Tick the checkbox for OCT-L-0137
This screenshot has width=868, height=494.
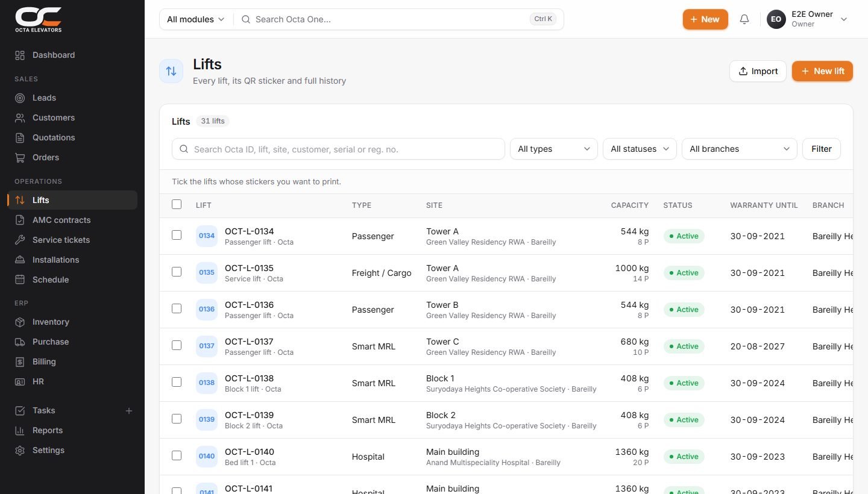click(x=177, y=345)
